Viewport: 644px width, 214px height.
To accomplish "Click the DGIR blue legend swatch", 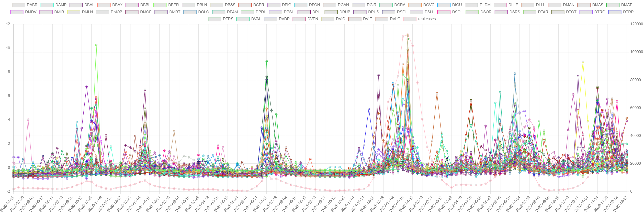I will click(x=358, y=5).
